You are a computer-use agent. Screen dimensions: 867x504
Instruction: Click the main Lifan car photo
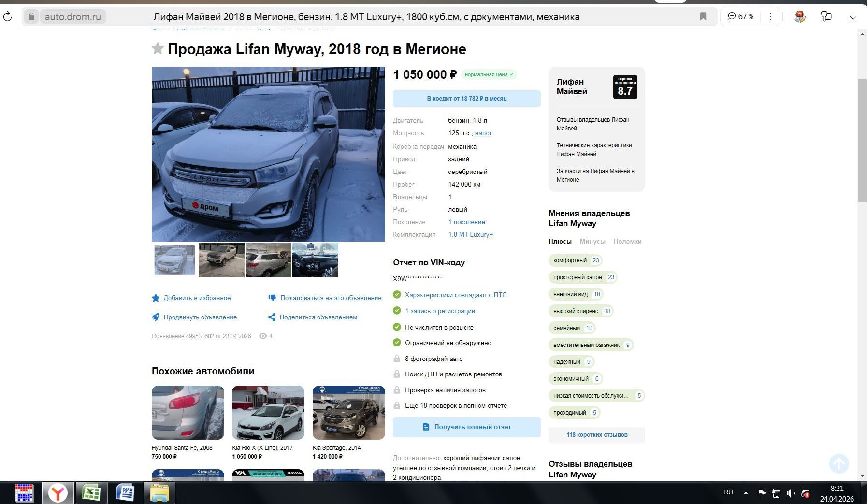pyautogui.click(x=268, y=154)
